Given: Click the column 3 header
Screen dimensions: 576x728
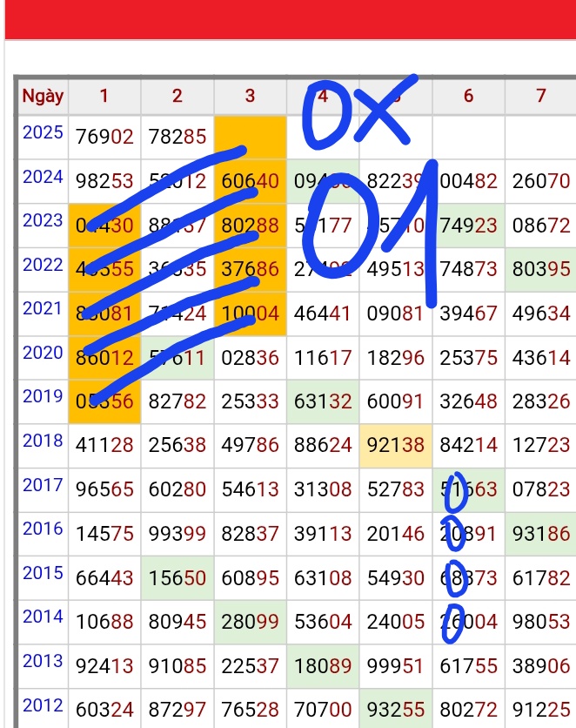Looking at the screenshot, I should (250, 96).
